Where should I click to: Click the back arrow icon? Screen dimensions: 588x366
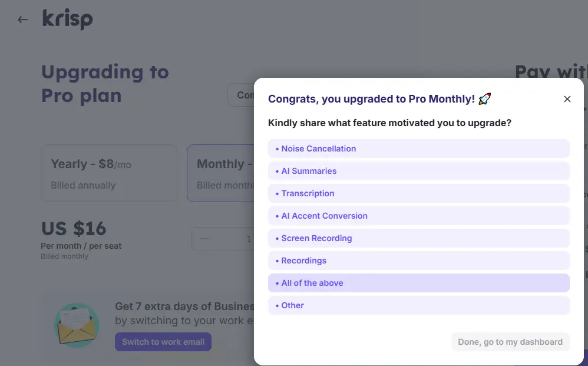22,19
